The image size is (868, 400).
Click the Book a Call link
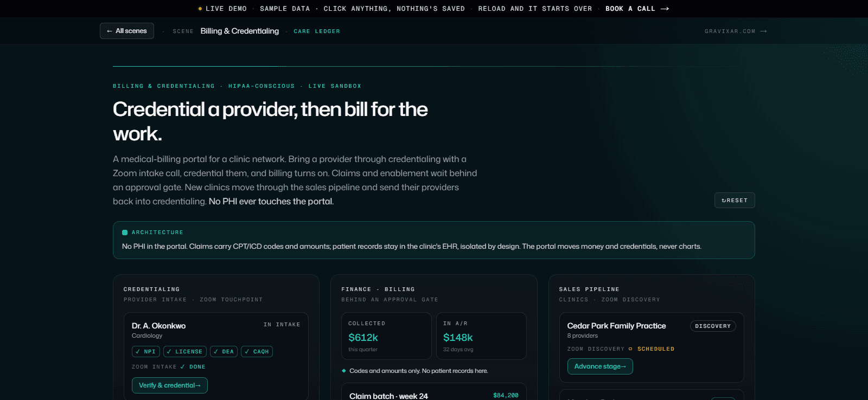click(x=637, y=9)
